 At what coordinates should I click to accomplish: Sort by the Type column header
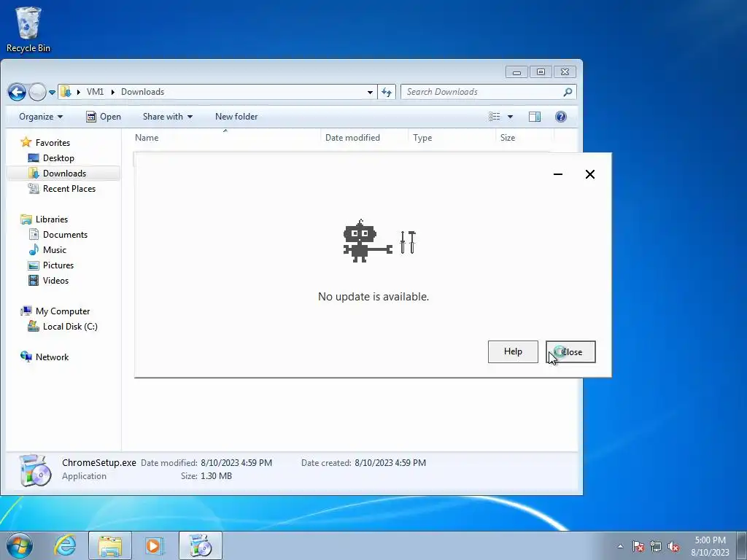coord(452,138)
